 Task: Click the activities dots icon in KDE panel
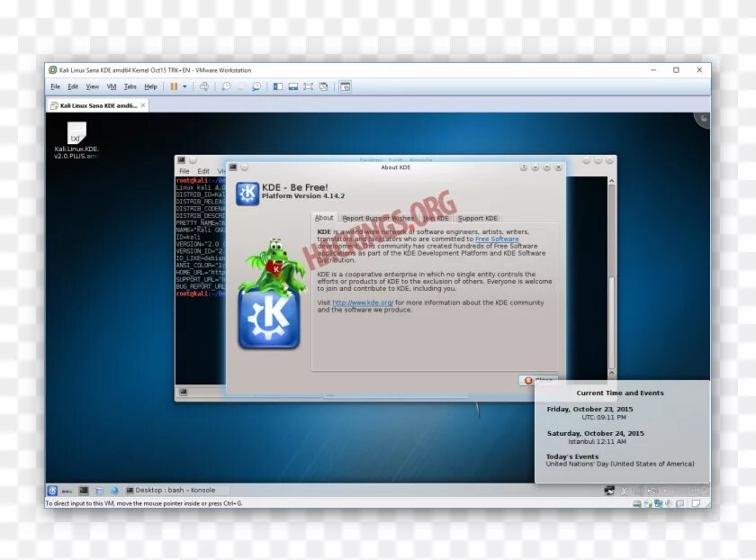(x=67, y=491)
